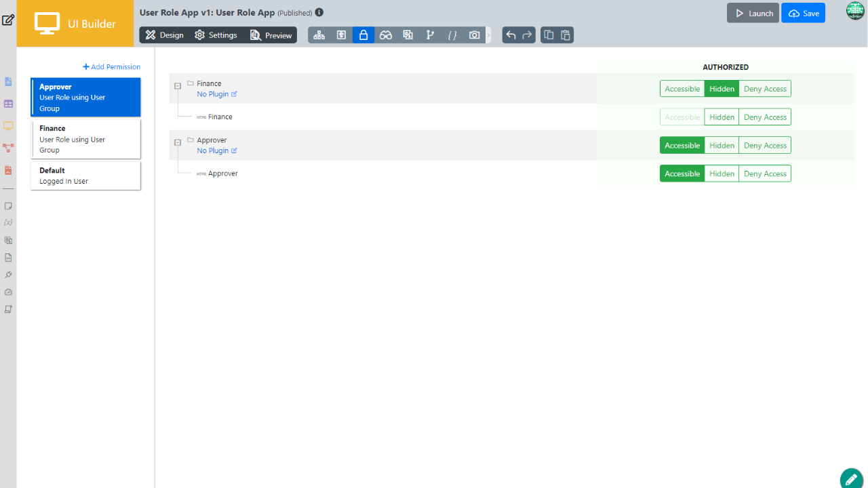Collapse the Finance category tree node

click(x=178, y=86)
